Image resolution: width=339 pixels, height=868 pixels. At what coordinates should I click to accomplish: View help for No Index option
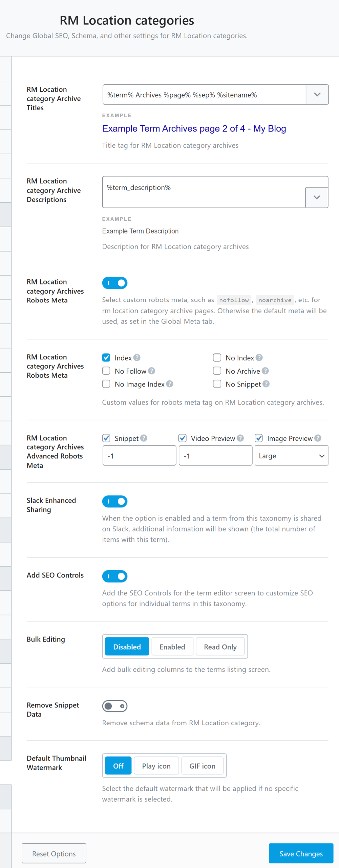pos(259,357)
